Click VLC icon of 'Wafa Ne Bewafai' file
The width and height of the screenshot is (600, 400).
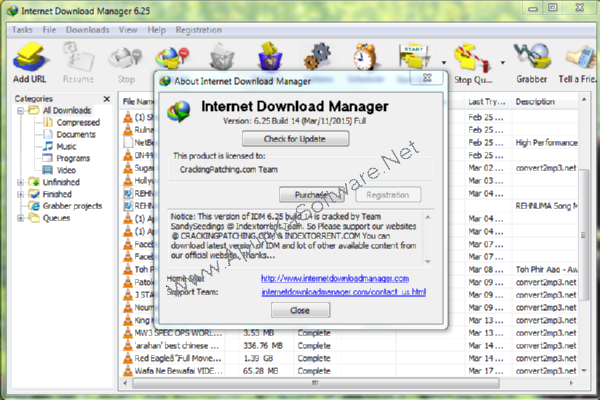127,371
